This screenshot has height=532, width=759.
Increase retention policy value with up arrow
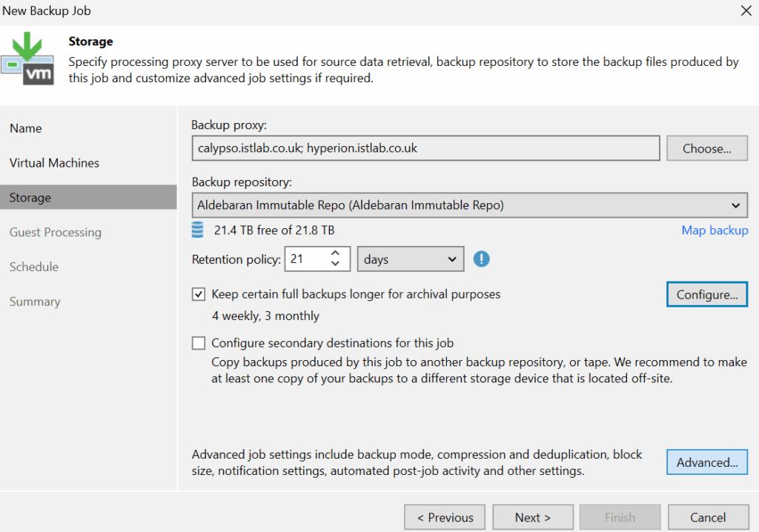point(336,253)
